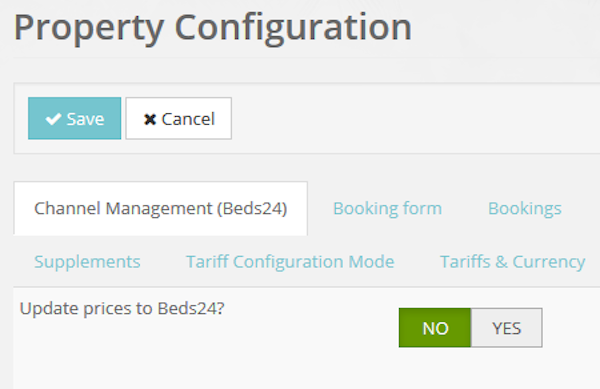Click the word 'Cancel' on the white button
This screenshot has width=600, height=389.
pyautogui.click(x=188, y=119)
